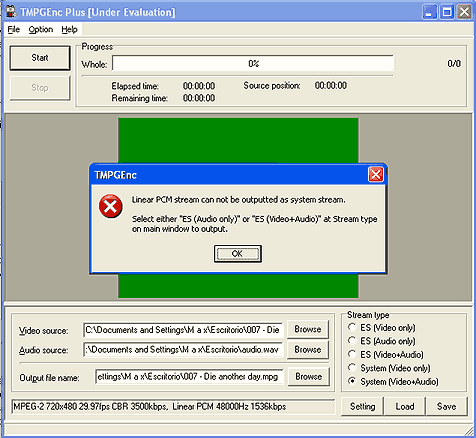Open the Setting button
The width and height of the screenshot is (476, 438).
click(x=362, y=406)
